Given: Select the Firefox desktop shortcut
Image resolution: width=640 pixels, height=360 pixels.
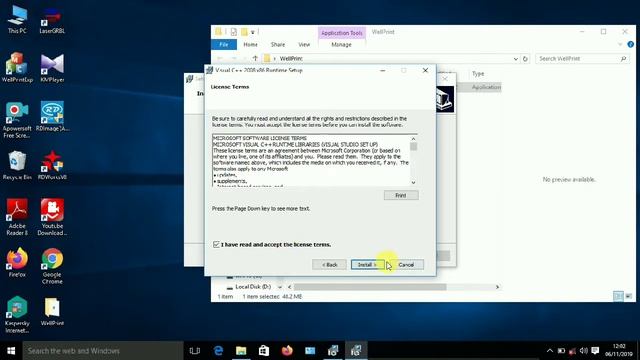Looking at the screenshot, I should 17,262.
